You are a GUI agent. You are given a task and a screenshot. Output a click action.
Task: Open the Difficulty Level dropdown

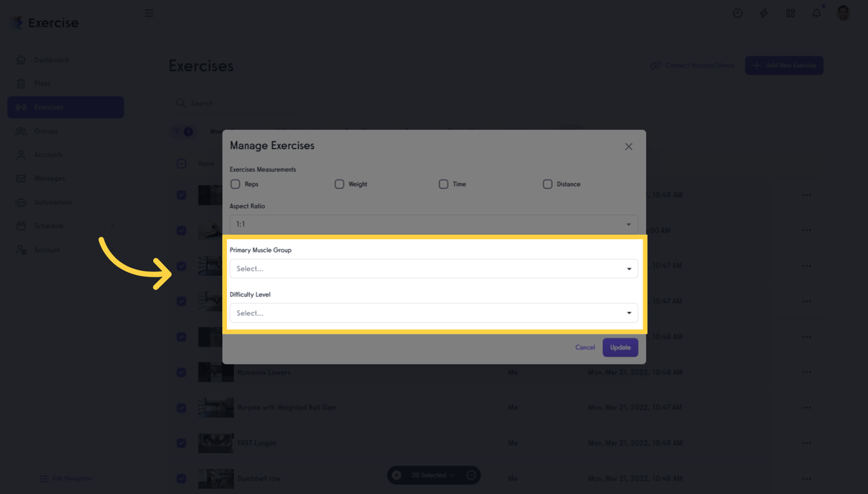coord(434,313)
